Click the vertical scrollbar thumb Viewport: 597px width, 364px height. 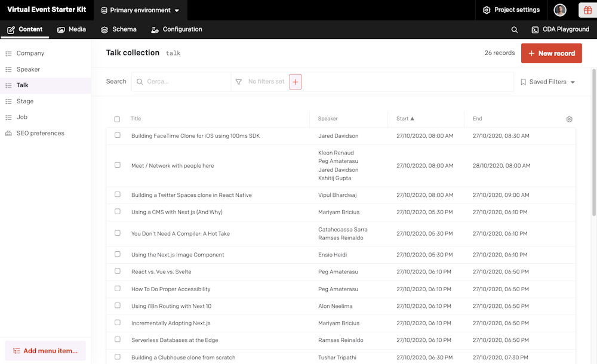594,143
